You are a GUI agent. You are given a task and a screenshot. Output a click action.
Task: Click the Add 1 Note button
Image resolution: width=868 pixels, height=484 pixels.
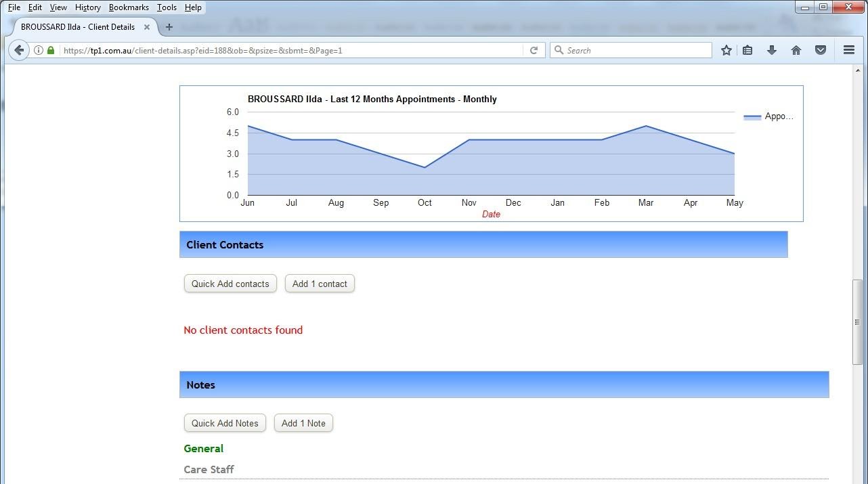tap(303, 422)
